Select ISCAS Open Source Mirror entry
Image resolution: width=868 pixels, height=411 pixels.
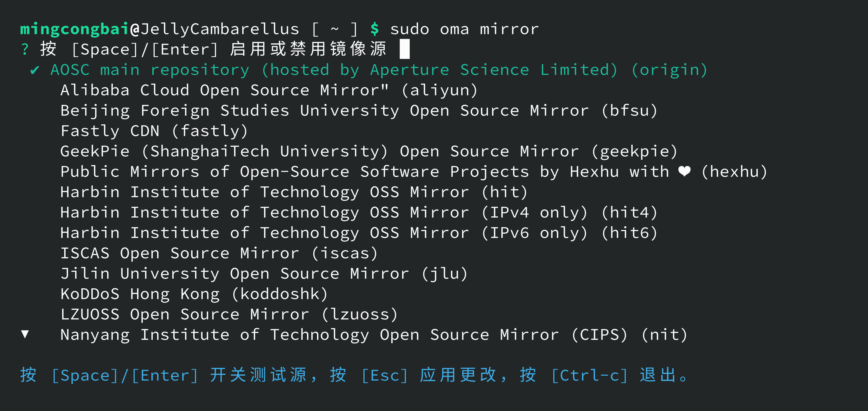coord(219,253)
